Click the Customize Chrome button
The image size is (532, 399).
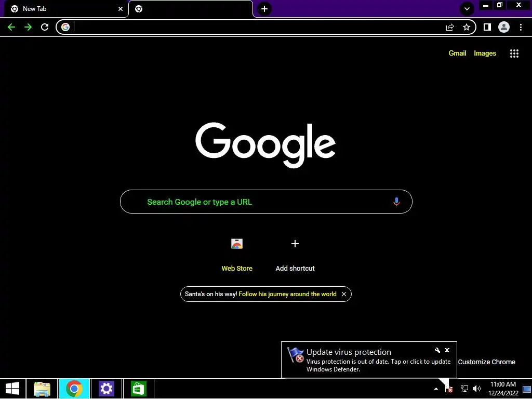tap(486, 362)
